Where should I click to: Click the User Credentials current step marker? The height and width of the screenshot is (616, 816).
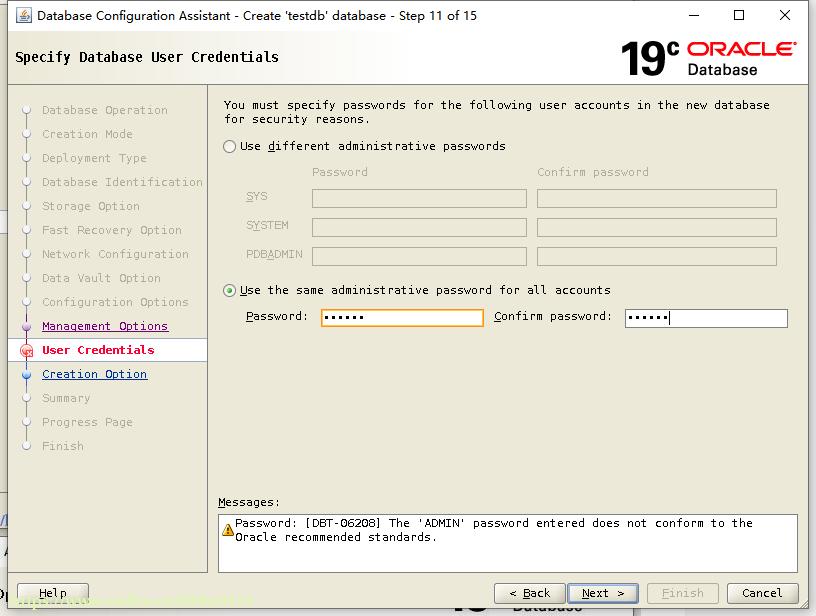27,351
